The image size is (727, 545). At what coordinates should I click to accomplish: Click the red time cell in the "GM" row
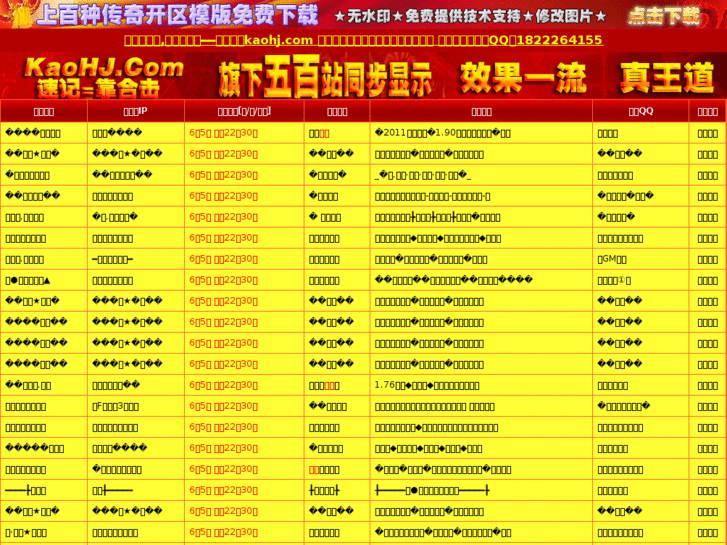(x=244, y=259)
